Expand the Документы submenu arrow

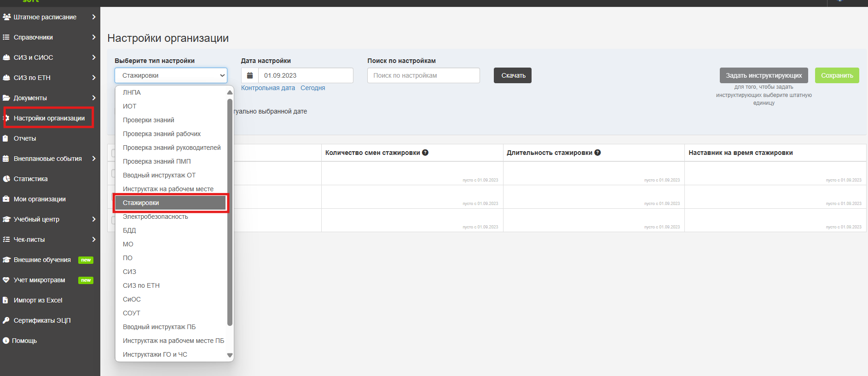click(x=94, y=98)
